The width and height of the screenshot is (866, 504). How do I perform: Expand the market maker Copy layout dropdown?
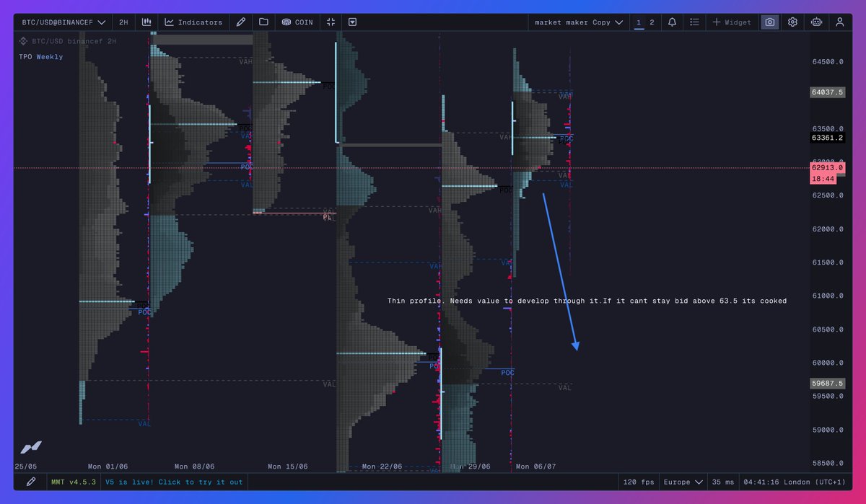(x=578, y=22)
